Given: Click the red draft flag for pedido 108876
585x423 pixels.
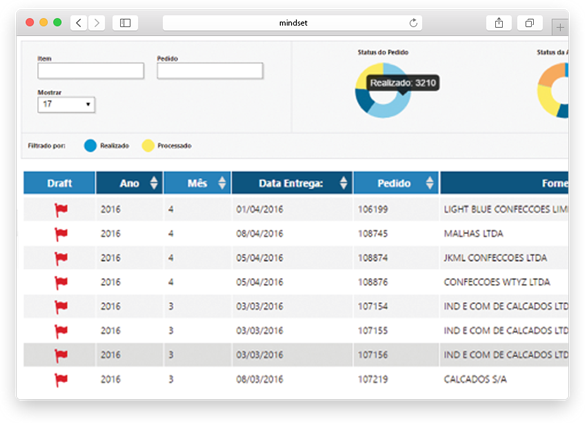Looking at the screenshot, I should pos(61,282).
